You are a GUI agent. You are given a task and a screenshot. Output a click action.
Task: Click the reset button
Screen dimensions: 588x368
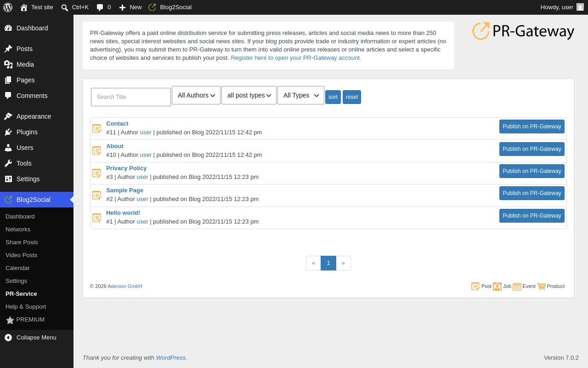352,97
